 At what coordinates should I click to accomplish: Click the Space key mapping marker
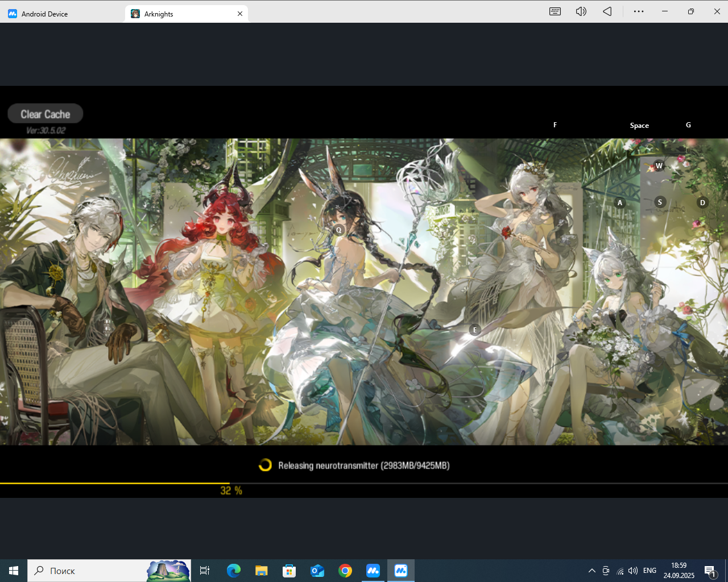click(639, 126)
